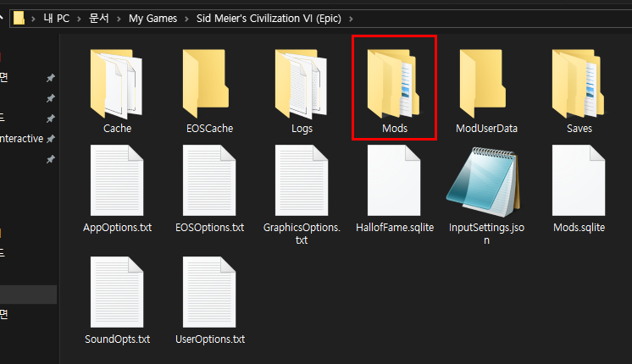The image size is (632, 364).
Task: Click the EOSOptions.txt file name
Action: tap(209, 228)
